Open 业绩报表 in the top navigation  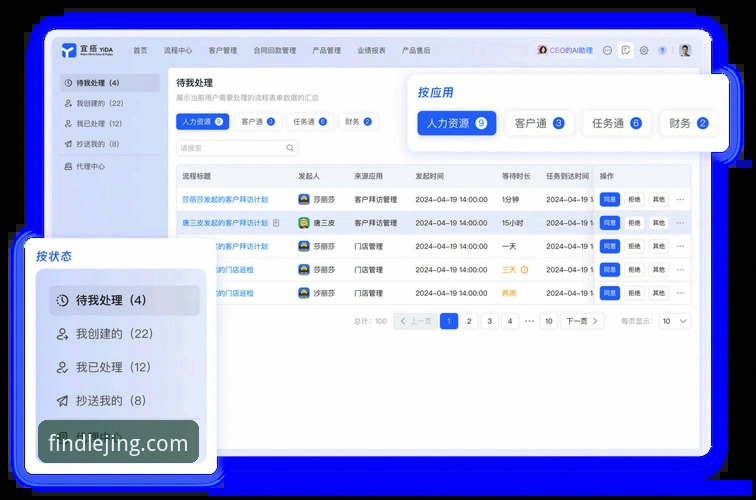pyautogui.click(x=371, y=50)
